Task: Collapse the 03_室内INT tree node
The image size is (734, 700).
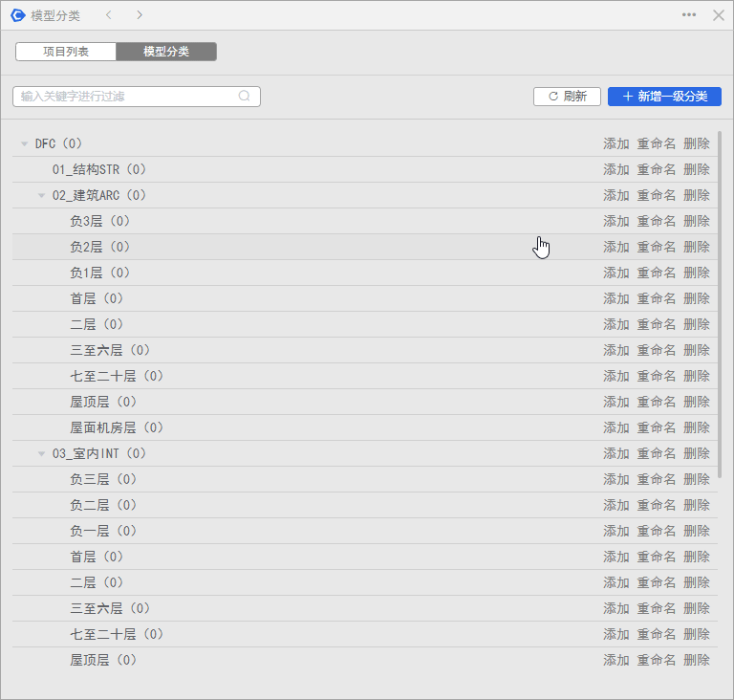Action: click(41, 454)
